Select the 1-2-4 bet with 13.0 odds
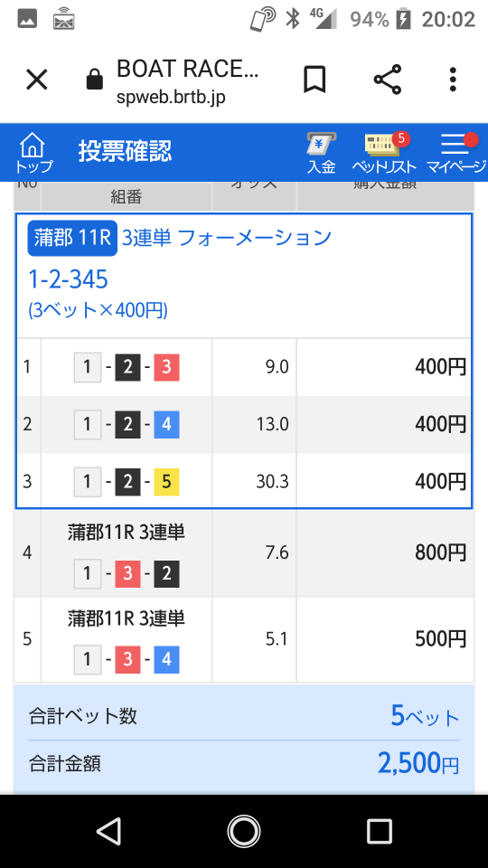 pos(244,425)
